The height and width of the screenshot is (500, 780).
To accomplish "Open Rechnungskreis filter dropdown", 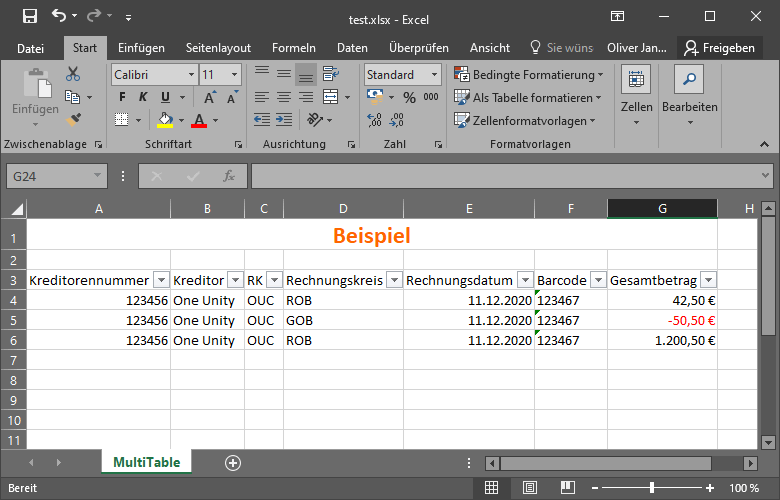I will click(x=394, y=281).
